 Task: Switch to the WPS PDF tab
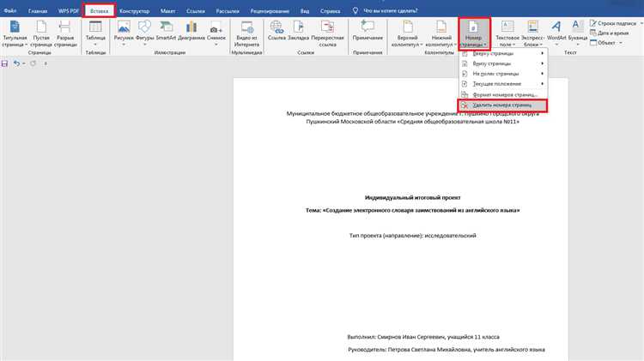coord(68,10)
